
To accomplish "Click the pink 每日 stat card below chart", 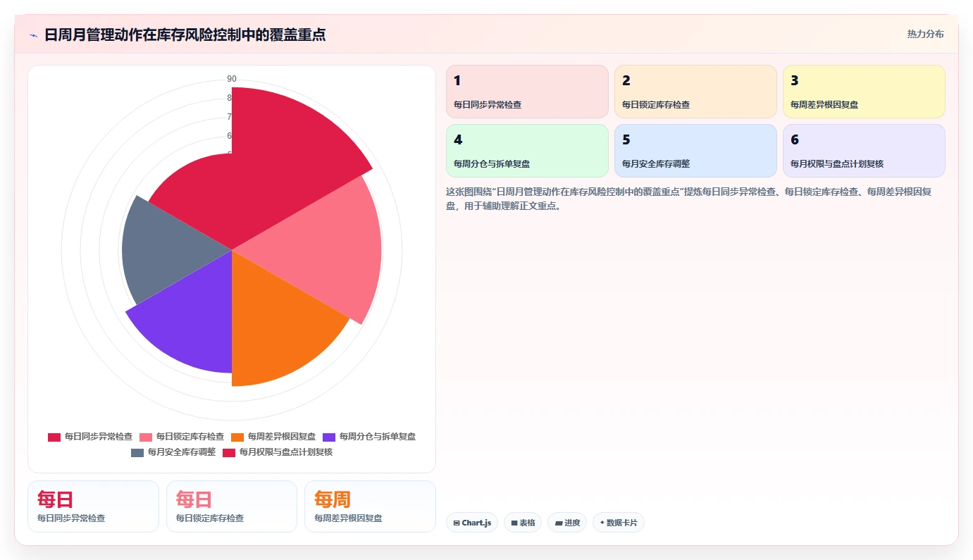I will (x=232, y=506).
